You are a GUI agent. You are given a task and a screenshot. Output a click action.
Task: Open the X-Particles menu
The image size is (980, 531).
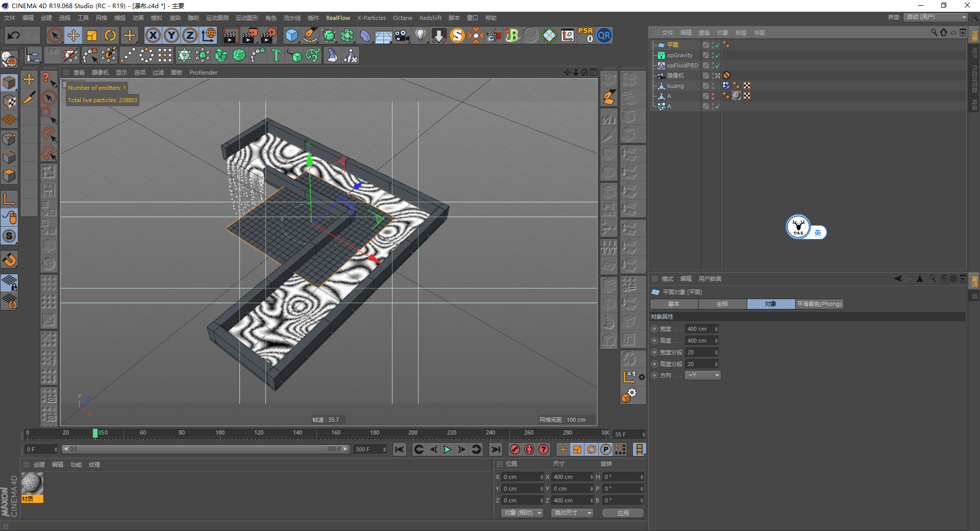click(x=372, y=18)
